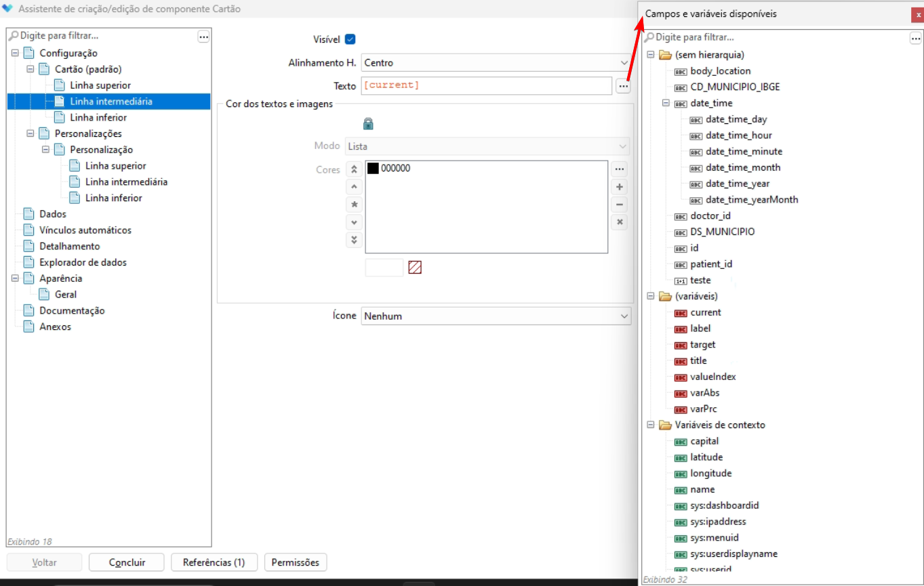924x586 pixels.
Task: Select Linha superior under Cartão (padrão)
Action: (100, 85)
